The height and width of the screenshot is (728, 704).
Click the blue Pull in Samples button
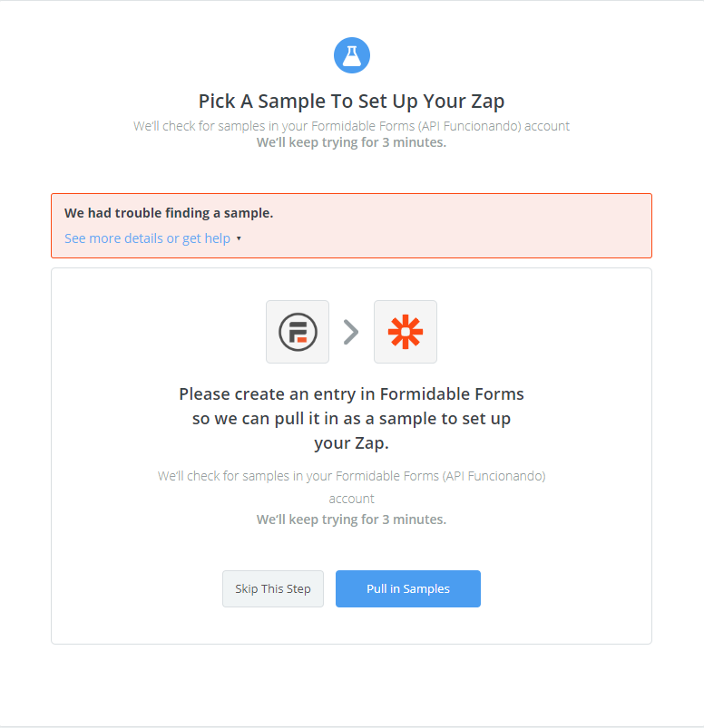(407, 588)
